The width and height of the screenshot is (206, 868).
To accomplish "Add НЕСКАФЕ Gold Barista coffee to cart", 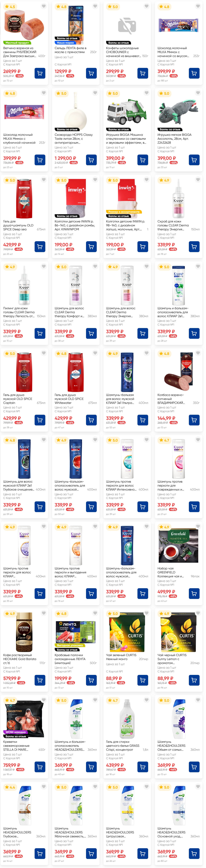I will coord(40,680).
